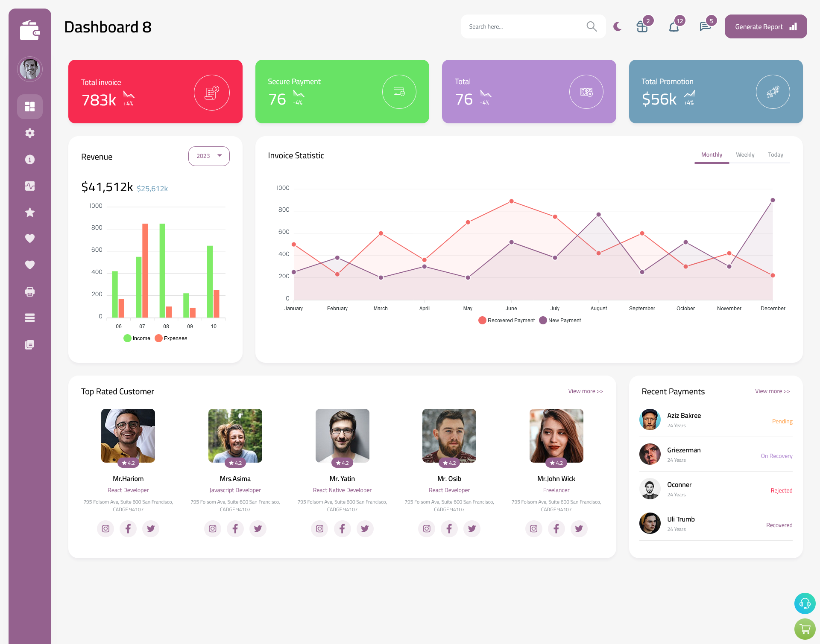Click the list/menu icon in sidebar
This screenshot has width=820, height=644.
coord(29,318)
